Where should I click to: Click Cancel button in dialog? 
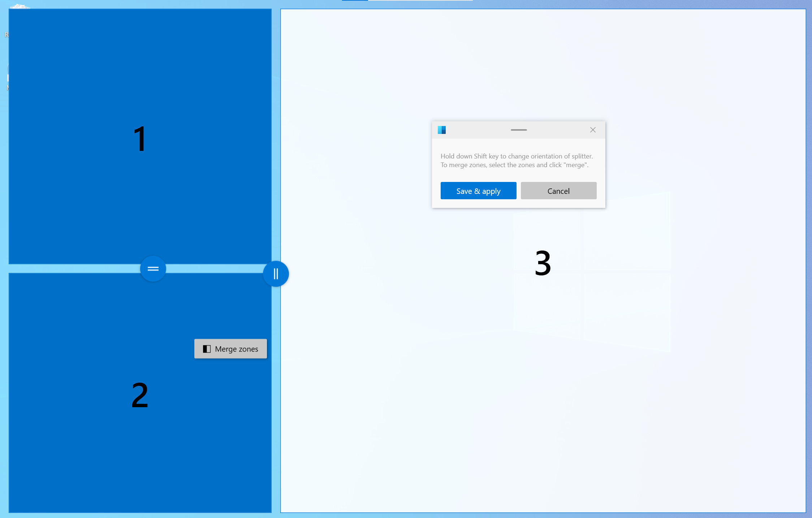[x=558, y=190]
